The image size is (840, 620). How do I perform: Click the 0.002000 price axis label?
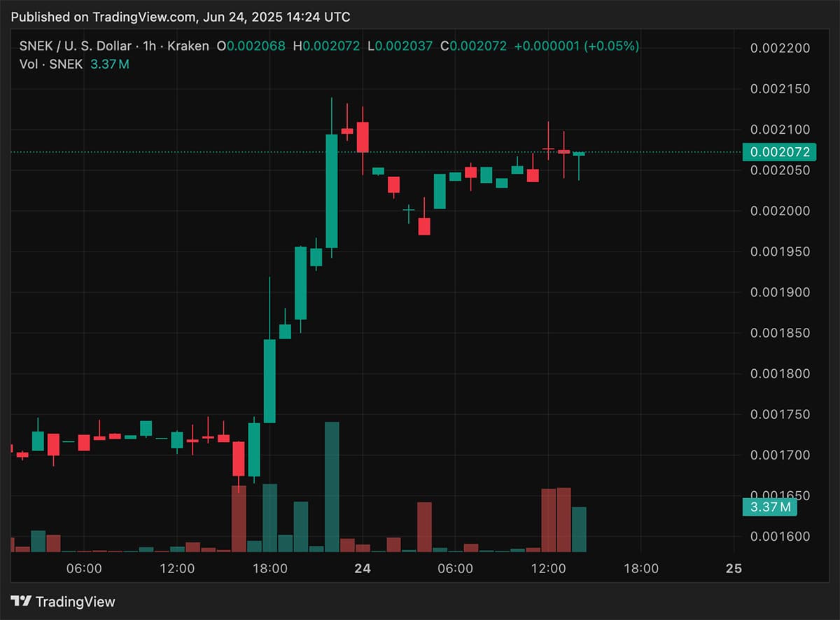pos(780,211)
